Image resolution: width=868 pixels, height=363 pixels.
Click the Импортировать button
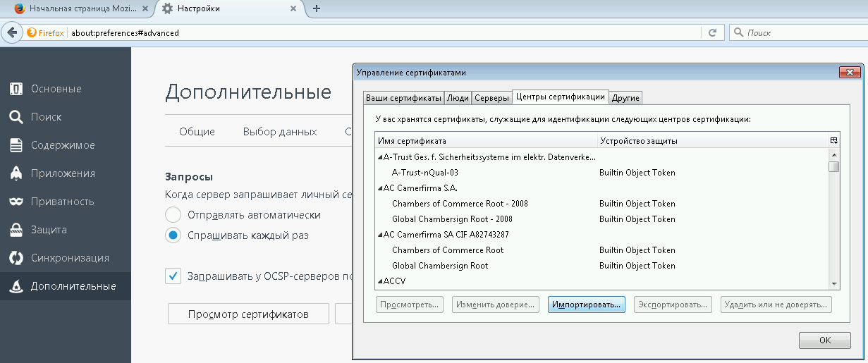tap(586, 304)
